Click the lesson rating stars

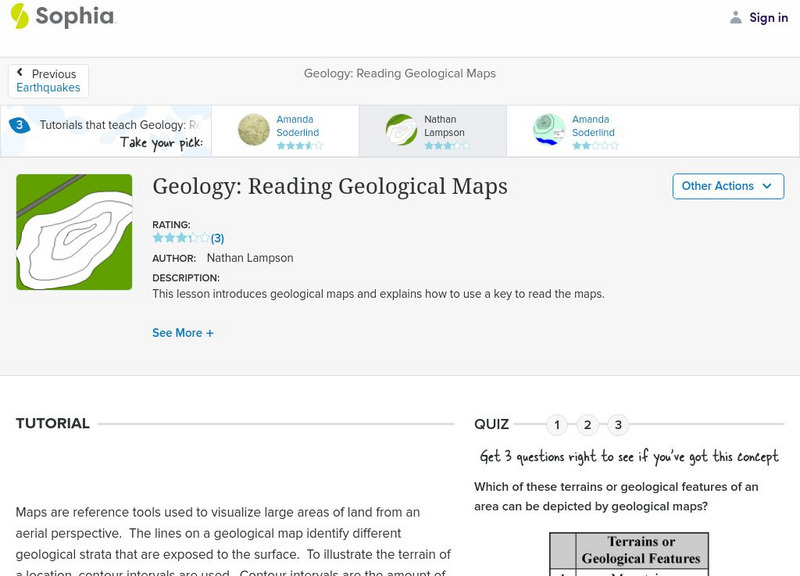[x=180, y=238]
